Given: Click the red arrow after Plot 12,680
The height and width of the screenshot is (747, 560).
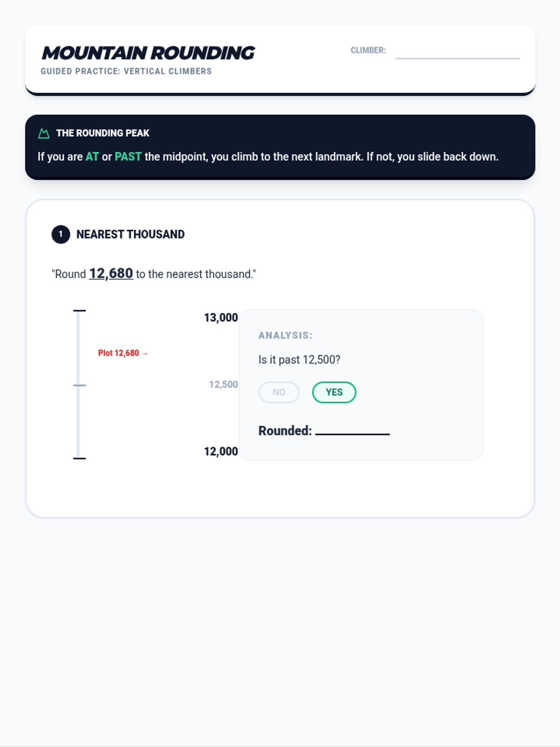Looking at the screenshot, I should pyautogui.click(x=145, y=353).
